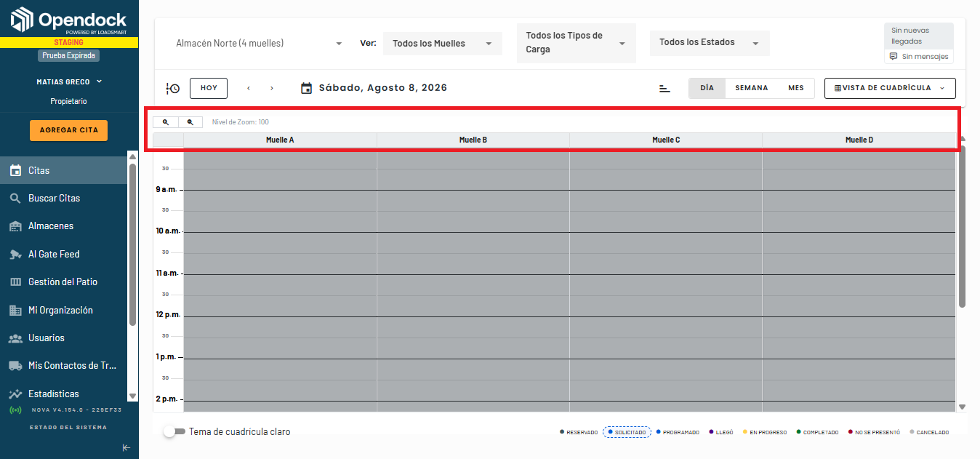Toggle NO SE PRESENTÓ status legend filter
980x459 pixels.
(874, 432)
